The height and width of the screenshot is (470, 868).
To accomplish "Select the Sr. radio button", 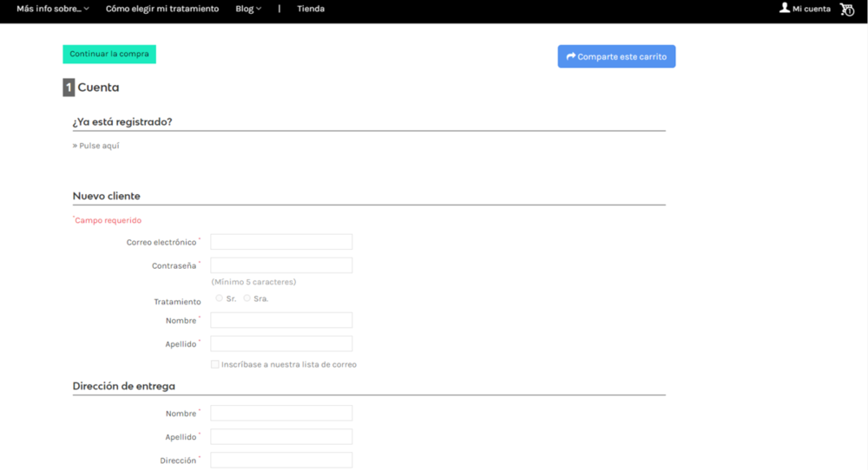I will pos(219,298).
